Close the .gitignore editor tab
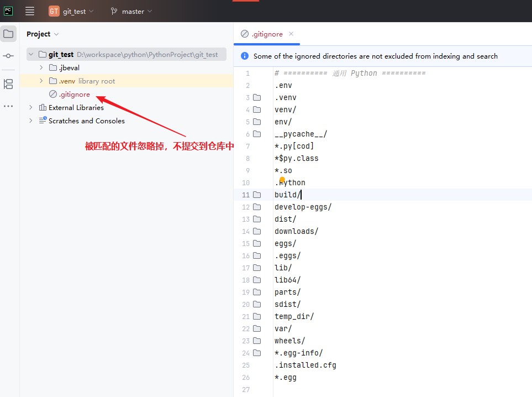The image size is (532, 397). click(x=291, y=34)
